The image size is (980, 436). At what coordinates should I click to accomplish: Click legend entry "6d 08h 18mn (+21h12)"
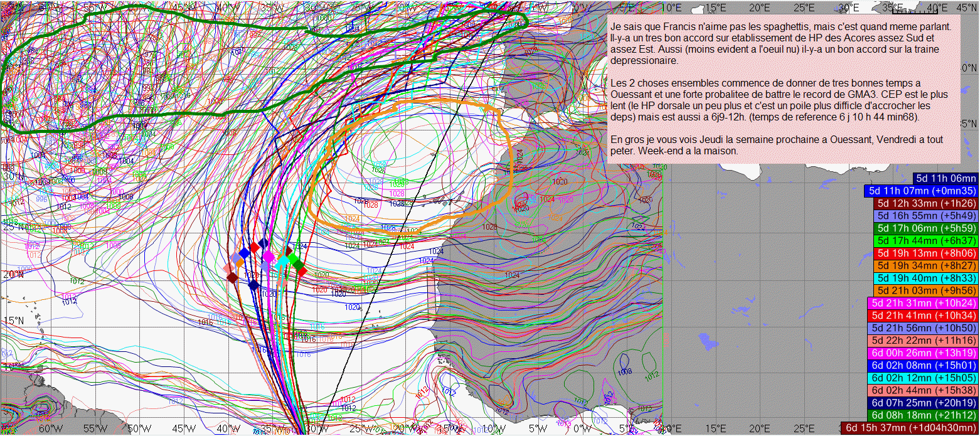[x=924, y=415]
